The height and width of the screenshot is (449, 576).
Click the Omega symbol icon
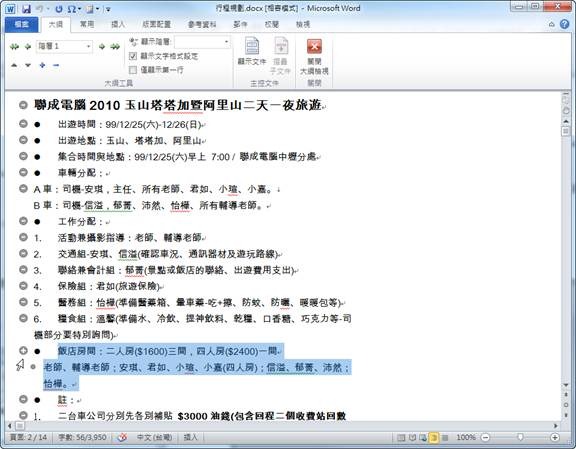(x=72, y=8)
